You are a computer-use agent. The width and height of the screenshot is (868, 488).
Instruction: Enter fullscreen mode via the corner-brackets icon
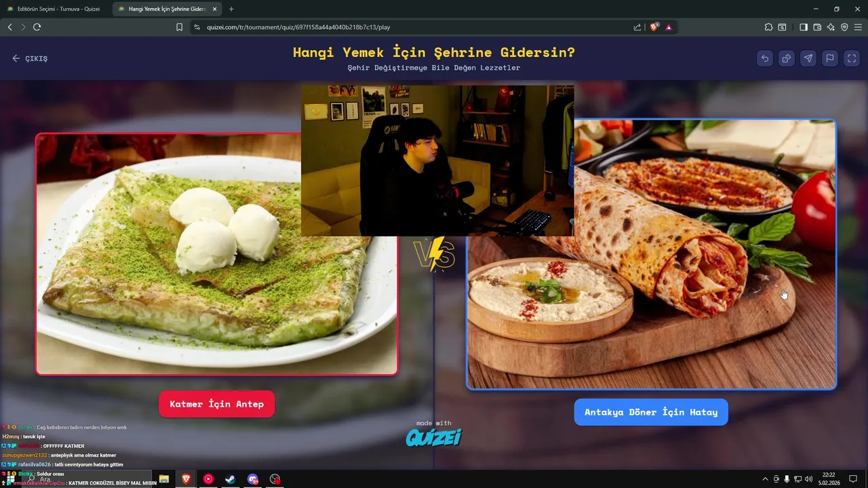(852, 58)
